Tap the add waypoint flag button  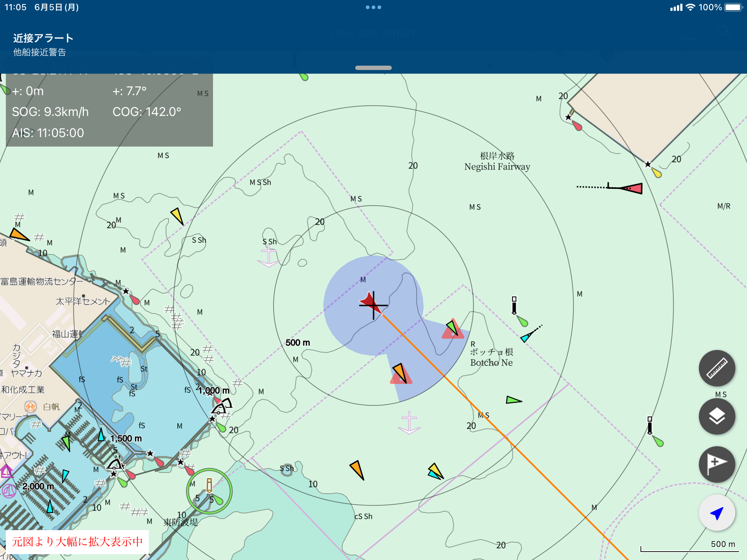pos(716,464)
